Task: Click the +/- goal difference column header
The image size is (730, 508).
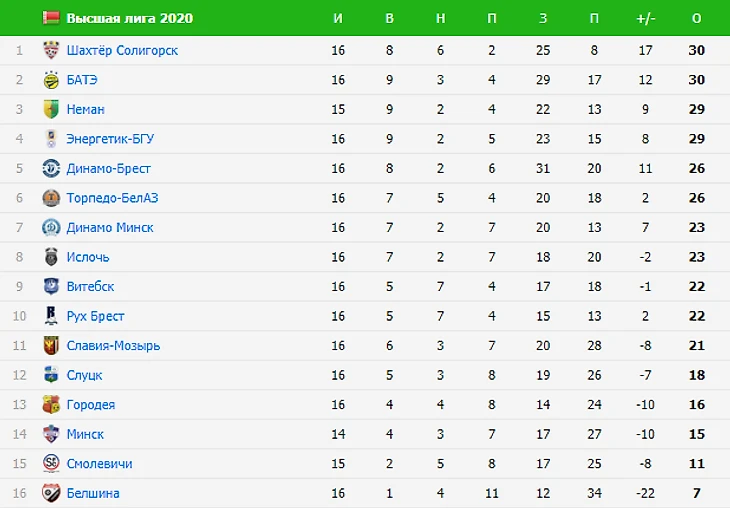Action: point(645,18)
